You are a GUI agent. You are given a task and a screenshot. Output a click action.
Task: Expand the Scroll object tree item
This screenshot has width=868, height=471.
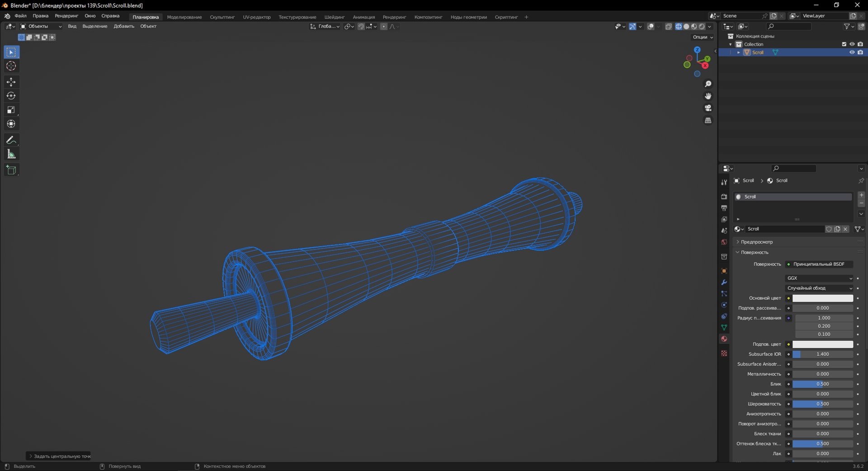(x=739, y=52)
